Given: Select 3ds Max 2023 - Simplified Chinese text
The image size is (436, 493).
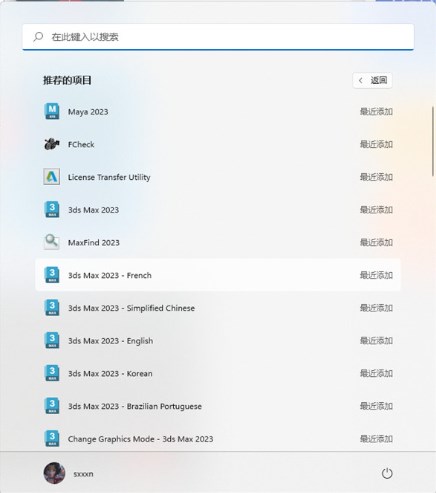Looking at the screenshot, I should click(x=131, y=308).
